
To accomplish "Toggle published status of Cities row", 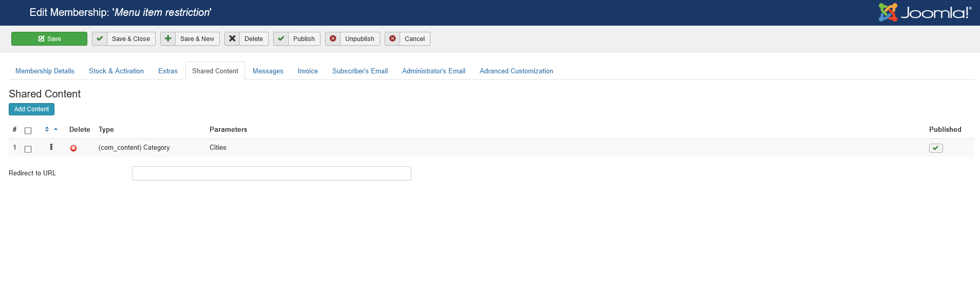I will 936,148.
